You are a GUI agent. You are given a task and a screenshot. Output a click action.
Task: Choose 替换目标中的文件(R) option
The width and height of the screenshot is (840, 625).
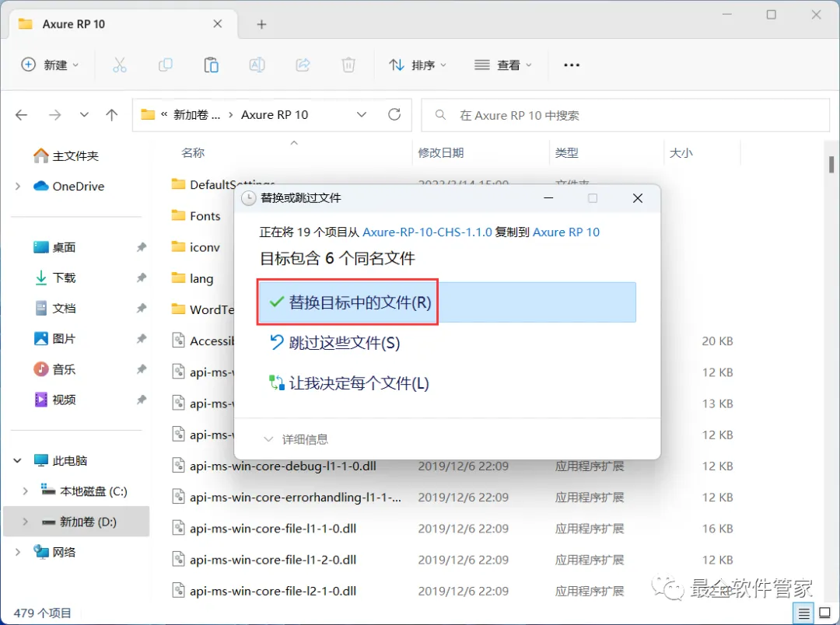click(446, 302)
